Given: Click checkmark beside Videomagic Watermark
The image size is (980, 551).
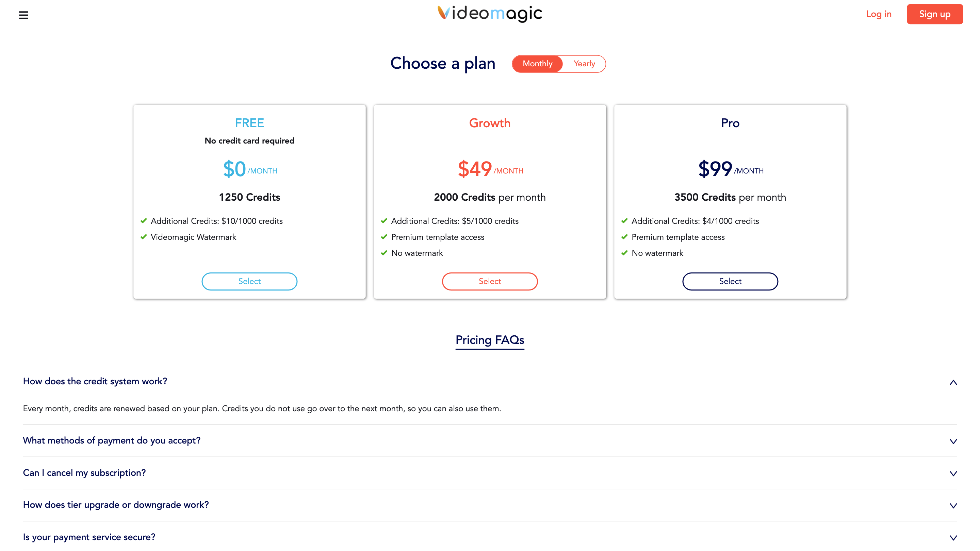Looking at the screenshot, I should click(143, 237).
